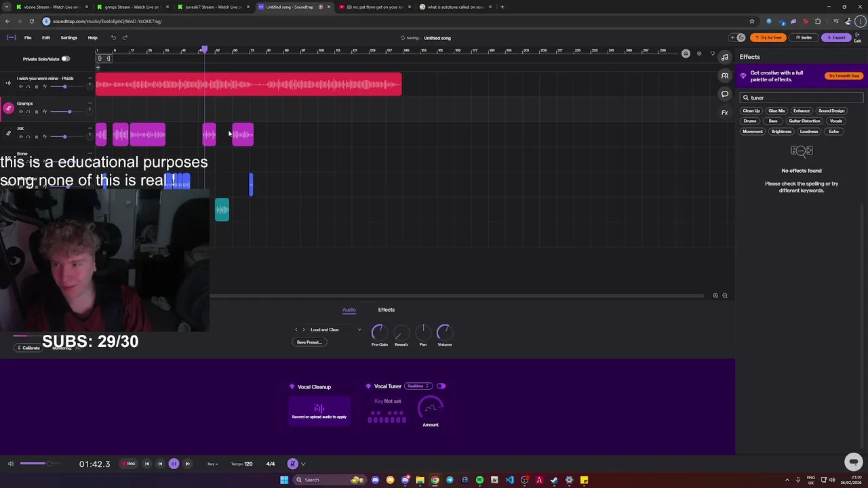Arm recording R on JSK track
The width and height of the screenshot is (868, 488).
point(37,137)
